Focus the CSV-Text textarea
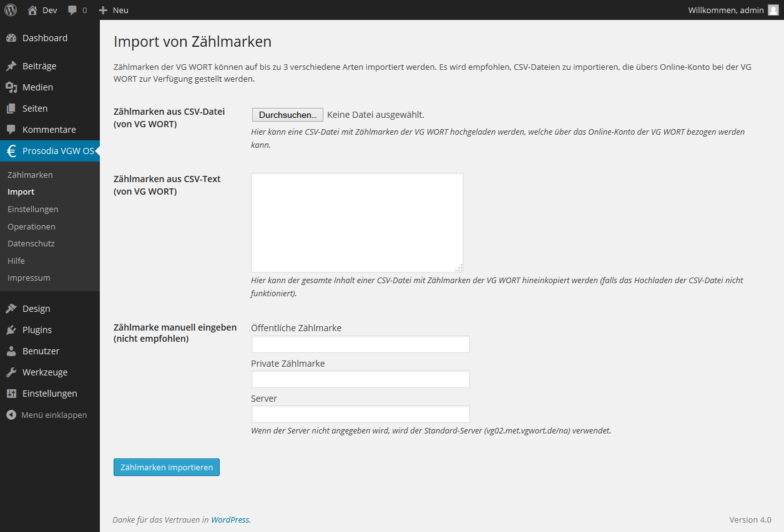The width and height of the screenshot is (784, 532). point(357,223)
